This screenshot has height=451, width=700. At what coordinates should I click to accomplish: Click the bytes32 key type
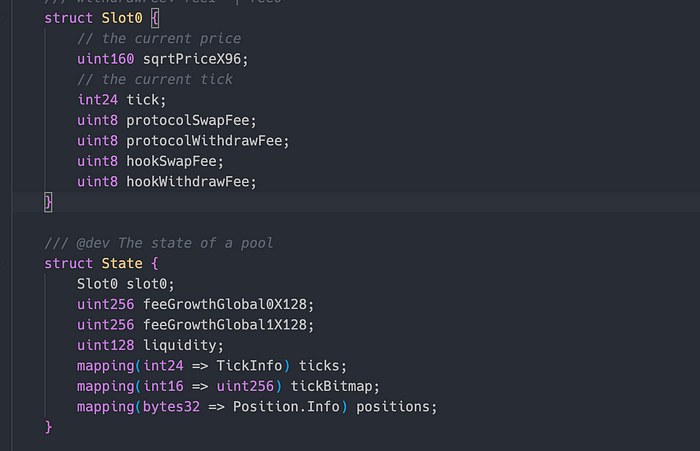tap(171, 407)
